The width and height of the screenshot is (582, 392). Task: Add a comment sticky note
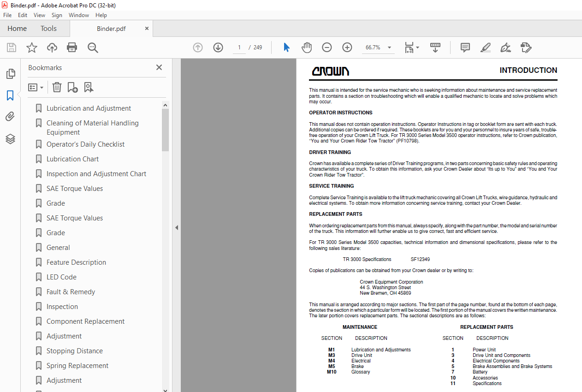click(465, 48)
